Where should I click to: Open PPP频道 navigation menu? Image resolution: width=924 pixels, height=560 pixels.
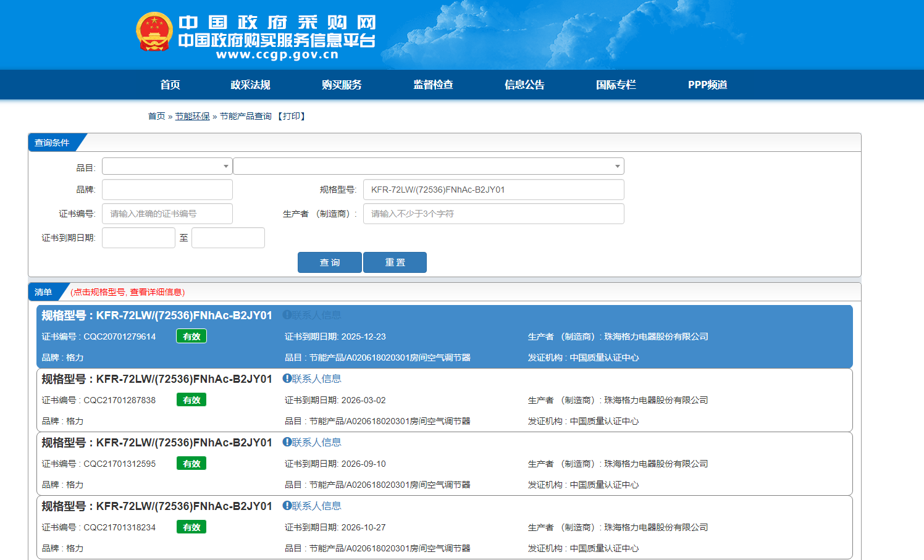pyautogui.click(x=707, y=85)
